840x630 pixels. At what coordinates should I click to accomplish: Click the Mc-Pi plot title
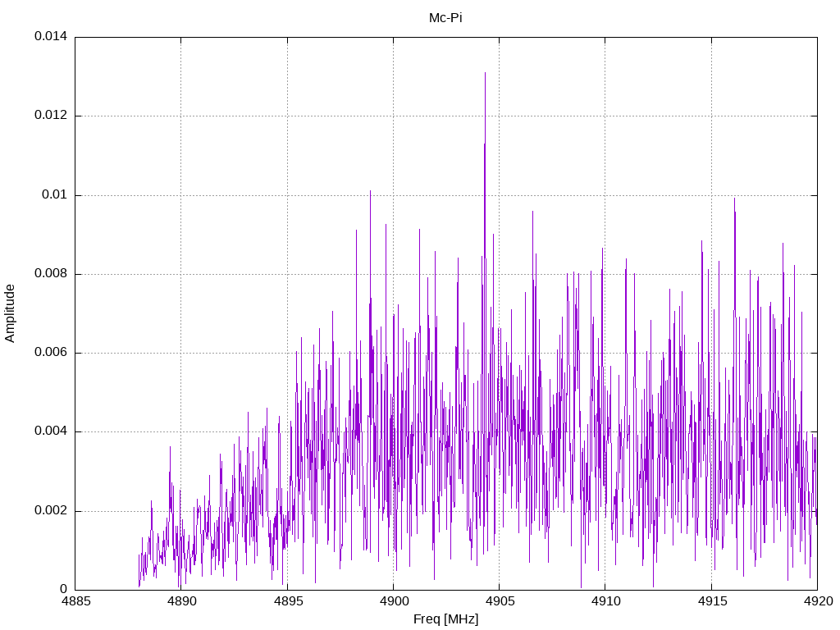pos(445,18)
